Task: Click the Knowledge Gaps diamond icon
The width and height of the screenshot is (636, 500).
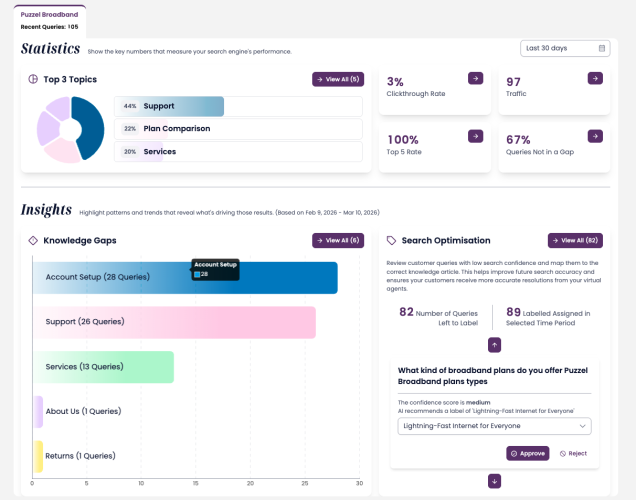Action: coord(32,240)
